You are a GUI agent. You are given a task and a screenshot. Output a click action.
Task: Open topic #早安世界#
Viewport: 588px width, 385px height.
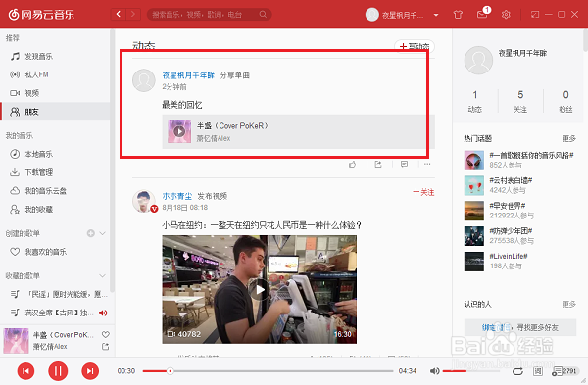(508, 206)
